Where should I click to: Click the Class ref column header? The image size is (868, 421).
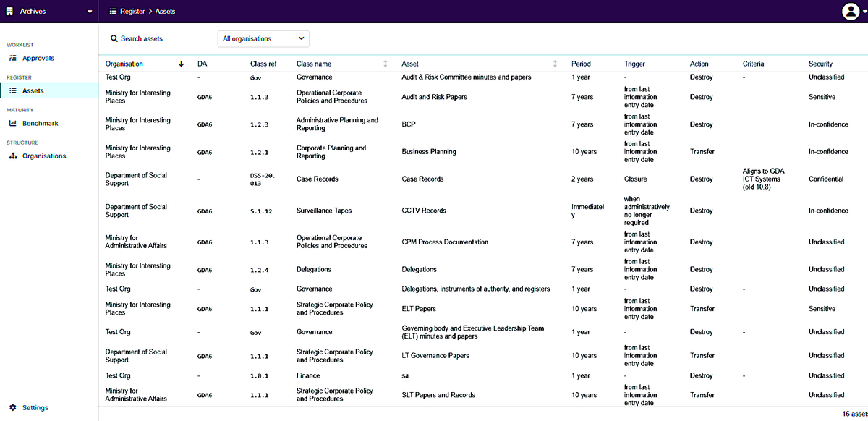(x=263, y=64)
